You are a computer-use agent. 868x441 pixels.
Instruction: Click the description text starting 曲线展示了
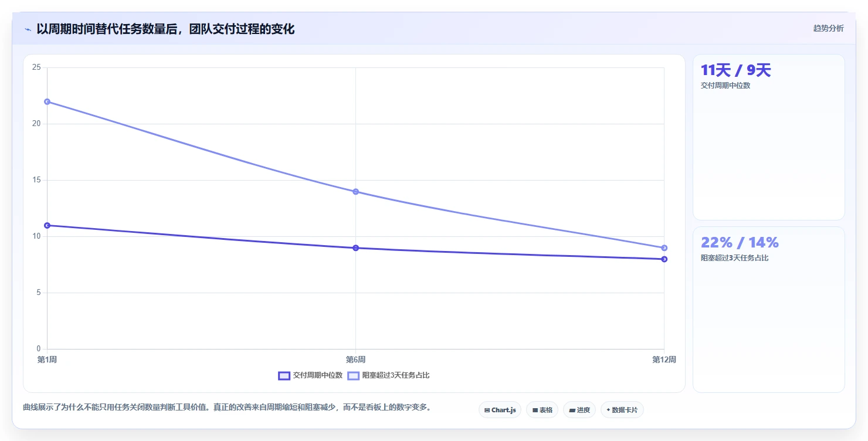pyautogui.click(x=229, y=407)
